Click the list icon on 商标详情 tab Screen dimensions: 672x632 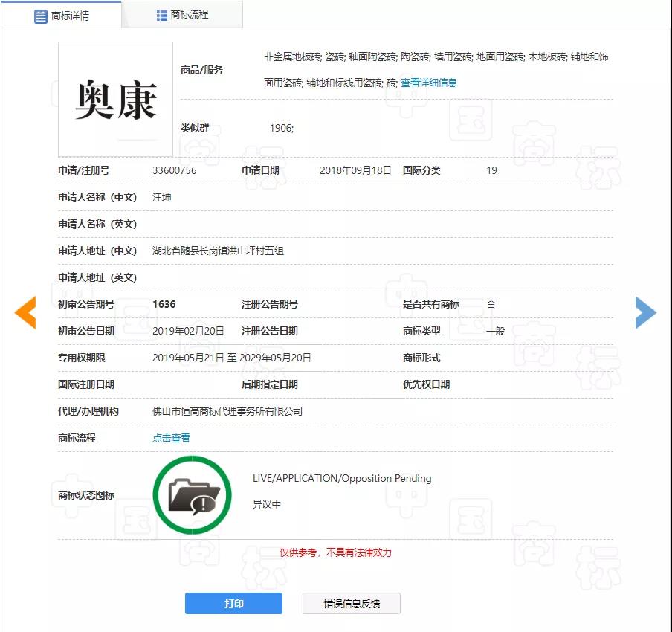click(x=42, y=16)
